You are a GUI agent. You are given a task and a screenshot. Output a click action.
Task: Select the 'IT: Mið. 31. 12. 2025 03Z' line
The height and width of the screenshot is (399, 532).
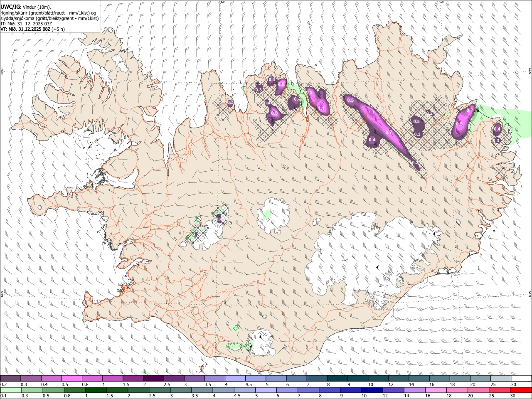(x=26, y=24)
